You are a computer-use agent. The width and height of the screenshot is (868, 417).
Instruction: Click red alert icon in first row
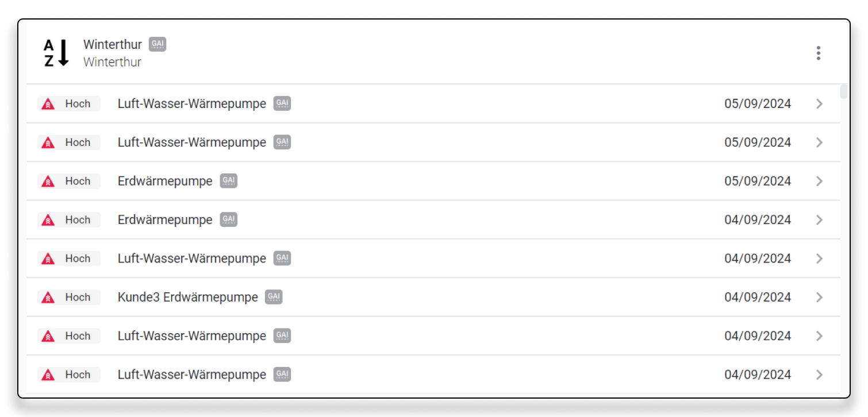click(48, 104)
